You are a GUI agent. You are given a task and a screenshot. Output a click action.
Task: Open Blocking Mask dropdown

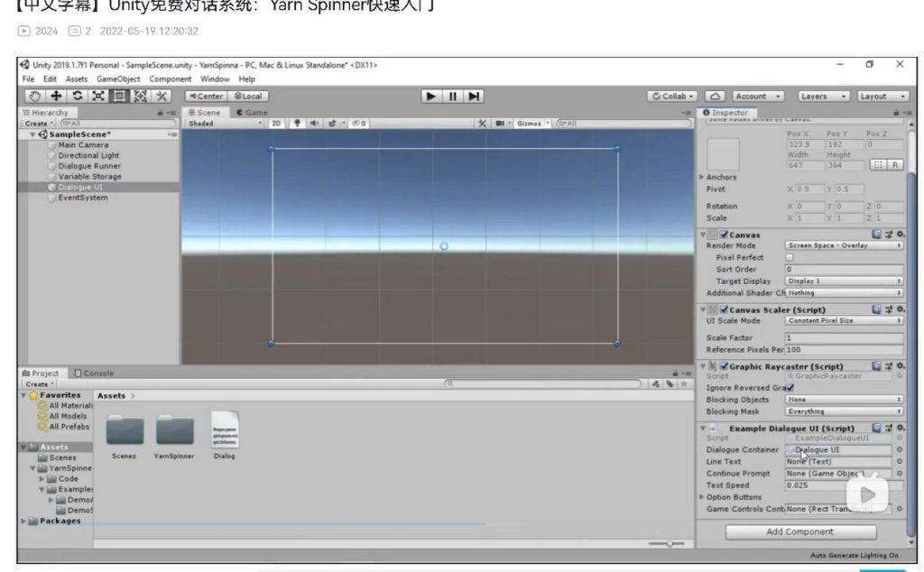[x=844, y=411]
